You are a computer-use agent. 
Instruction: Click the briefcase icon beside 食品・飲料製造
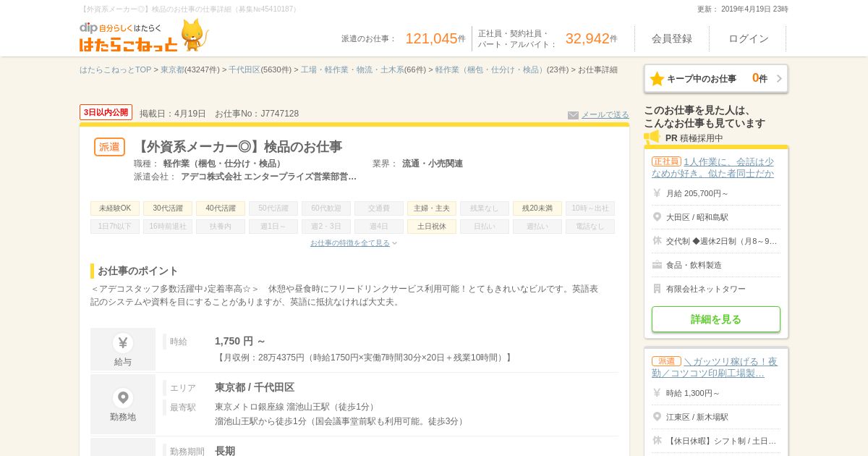click(657, 265)
